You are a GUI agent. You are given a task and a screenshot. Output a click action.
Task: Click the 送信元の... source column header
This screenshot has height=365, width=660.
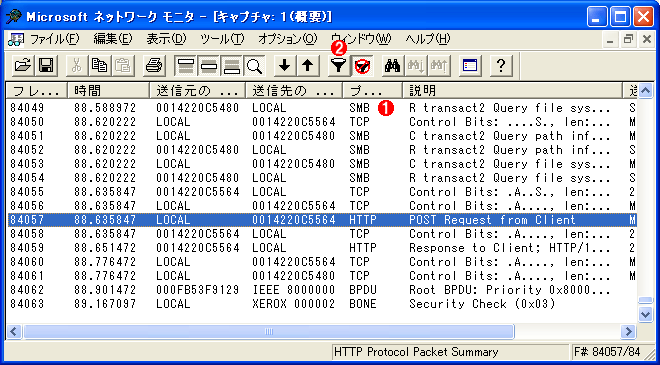click(197, 90)
